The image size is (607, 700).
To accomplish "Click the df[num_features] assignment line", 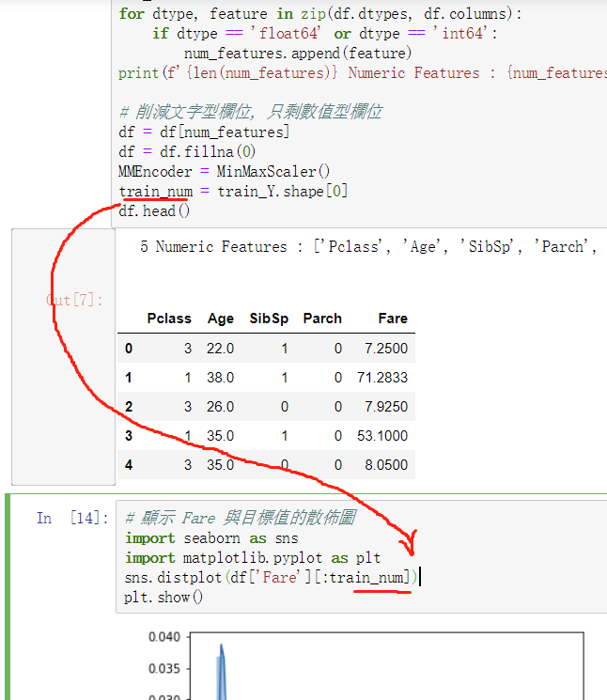I will (204, 132).
